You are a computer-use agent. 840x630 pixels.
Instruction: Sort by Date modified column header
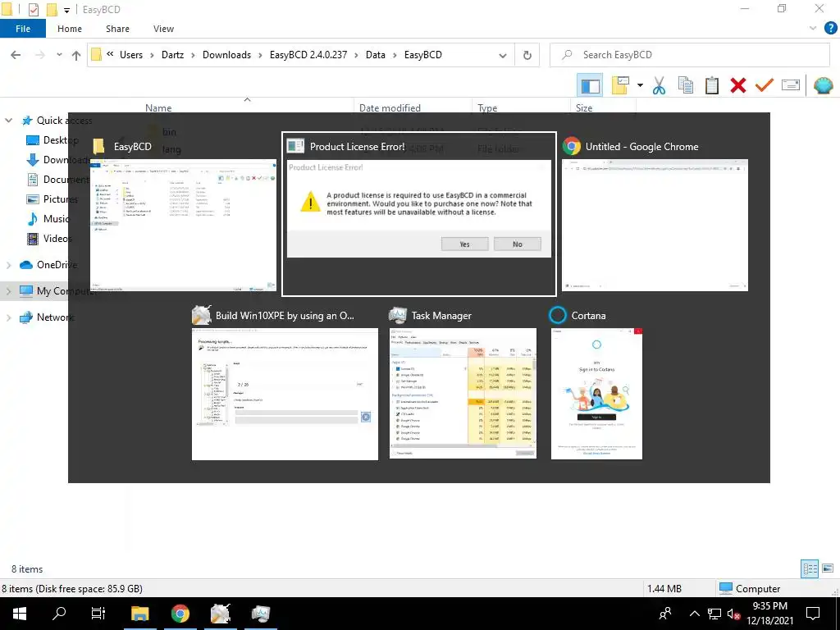pyautogui.click(x=390, y=107)
